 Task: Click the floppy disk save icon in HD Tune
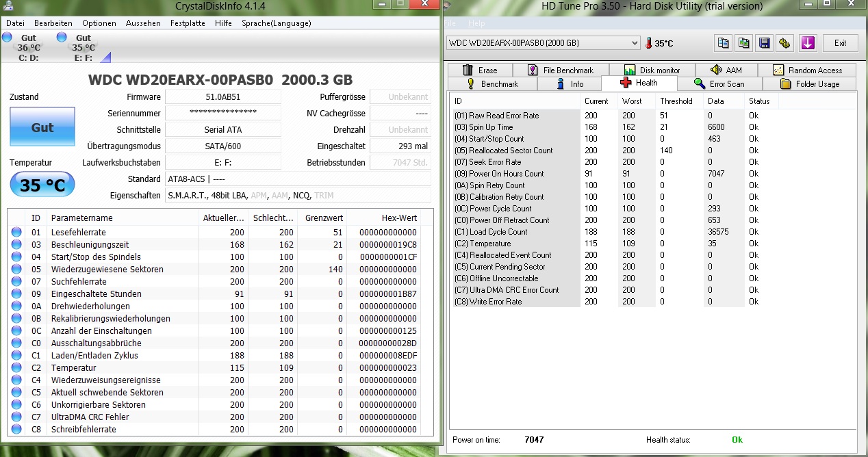[x=765, y=43]
